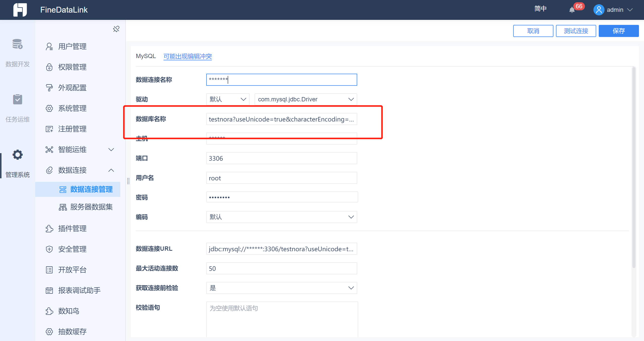Click the vertical scrollbar of the form

coord(634,166)
